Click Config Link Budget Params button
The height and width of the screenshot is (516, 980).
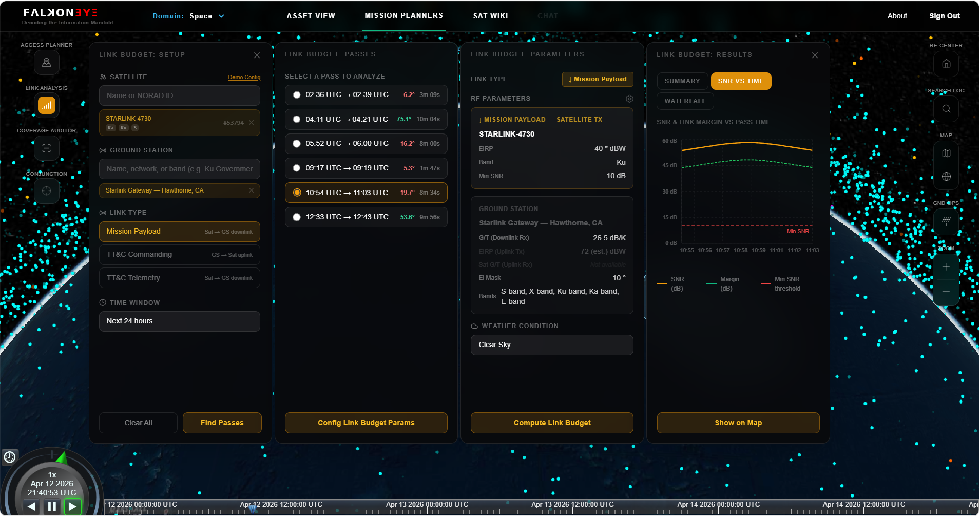click(366, 423)
